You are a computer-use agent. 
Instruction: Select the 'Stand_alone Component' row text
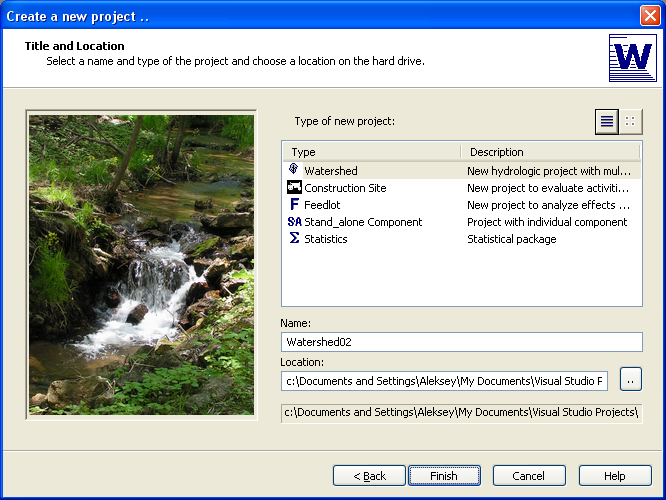click(363, 222)
